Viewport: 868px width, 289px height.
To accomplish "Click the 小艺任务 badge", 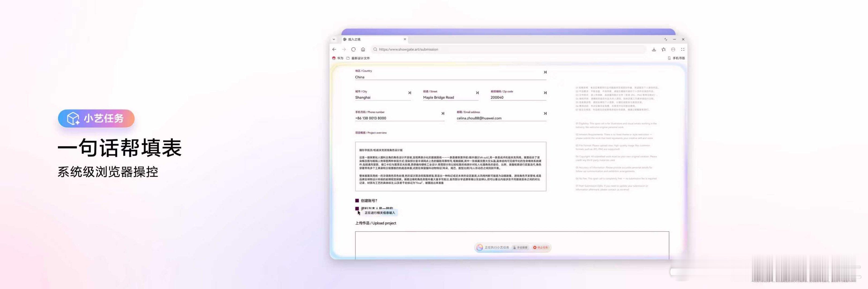I will click(96, 119).
